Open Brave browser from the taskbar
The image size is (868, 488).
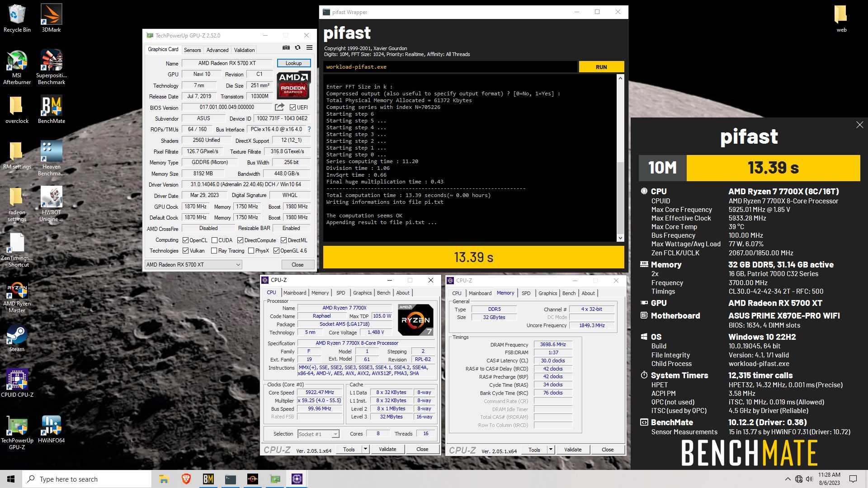(x=186, y=479)
